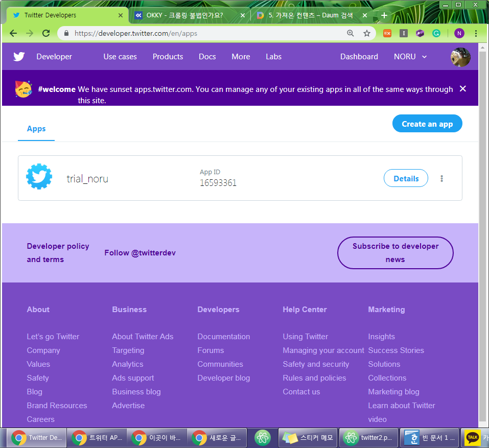Click Brand Resources footer link

click(57, 406)
